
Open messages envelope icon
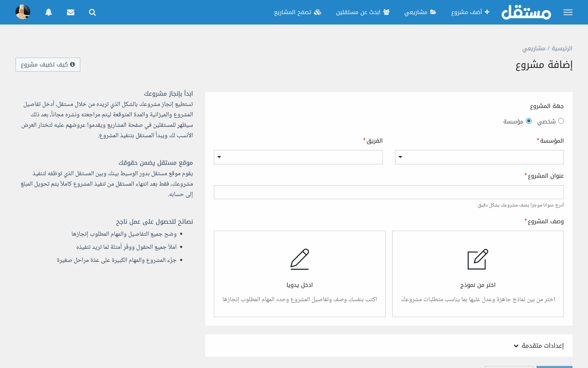coord(71,12)
